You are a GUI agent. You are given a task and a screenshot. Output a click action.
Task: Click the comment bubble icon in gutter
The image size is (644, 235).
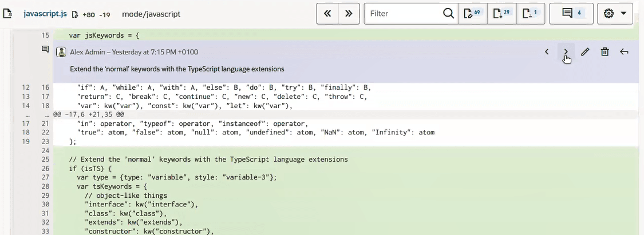point(45,49)
